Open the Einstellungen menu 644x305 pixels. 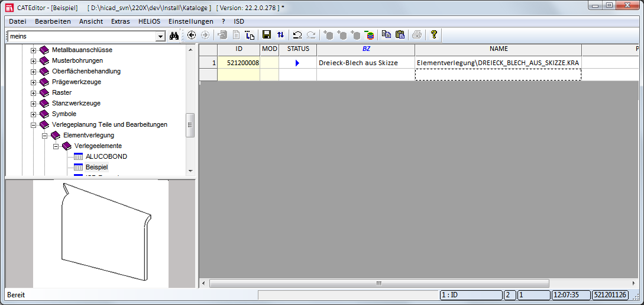pyautogui.click(x=191, y=21)
